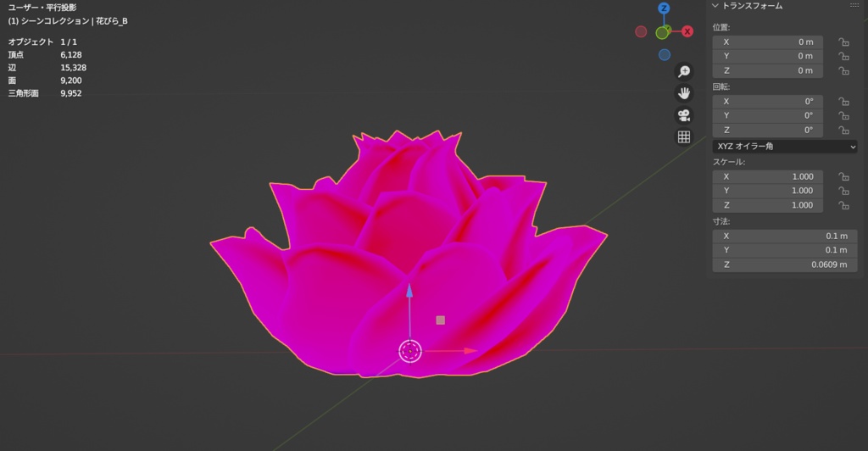Click the 頂点 6,128 statistic text
This screenshot has height=451, width=868.
(45, 55)
